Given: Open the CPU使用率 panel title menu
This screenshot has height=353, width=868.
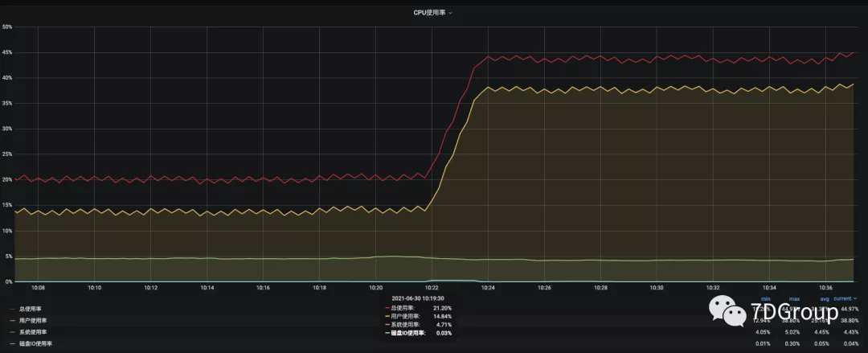Looking at the screenshot, I should click(432, 12).
